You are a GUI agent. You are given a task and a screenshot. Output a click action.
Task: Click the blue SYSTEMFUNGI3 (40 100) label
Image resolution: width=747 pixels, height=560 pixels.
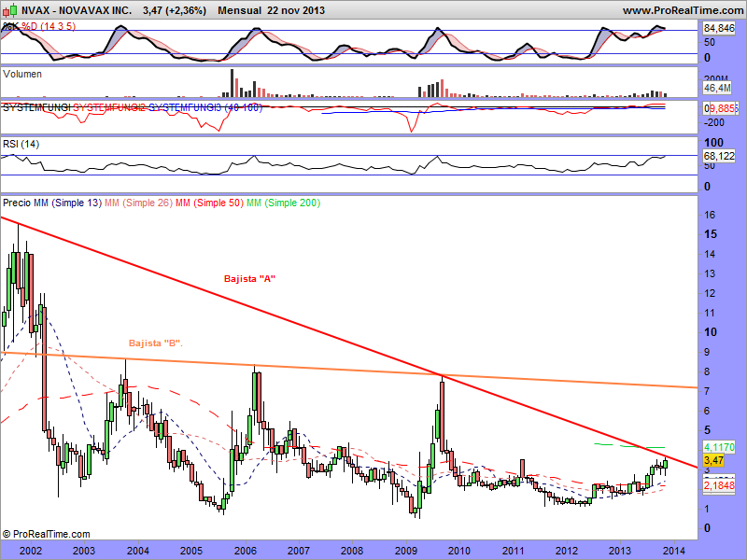point(205,107)
